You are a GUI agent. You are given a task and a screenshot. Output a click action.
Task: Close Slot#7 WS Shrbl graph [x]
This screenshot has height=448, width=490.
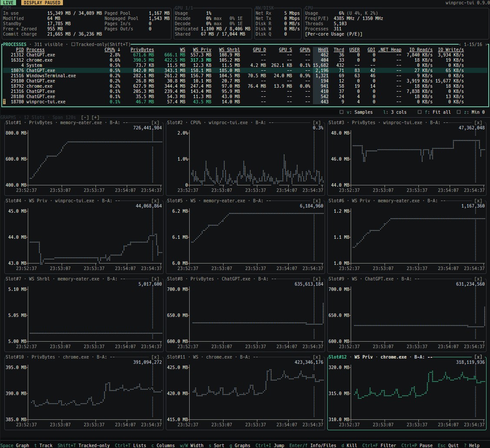155,279
